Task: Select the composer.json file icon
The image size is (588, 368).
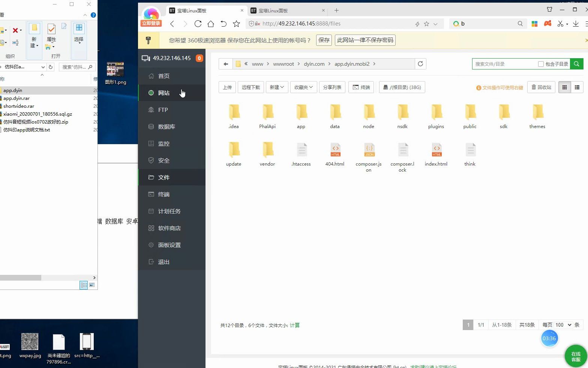Action: pyautogui.click(x=369, y=149)
